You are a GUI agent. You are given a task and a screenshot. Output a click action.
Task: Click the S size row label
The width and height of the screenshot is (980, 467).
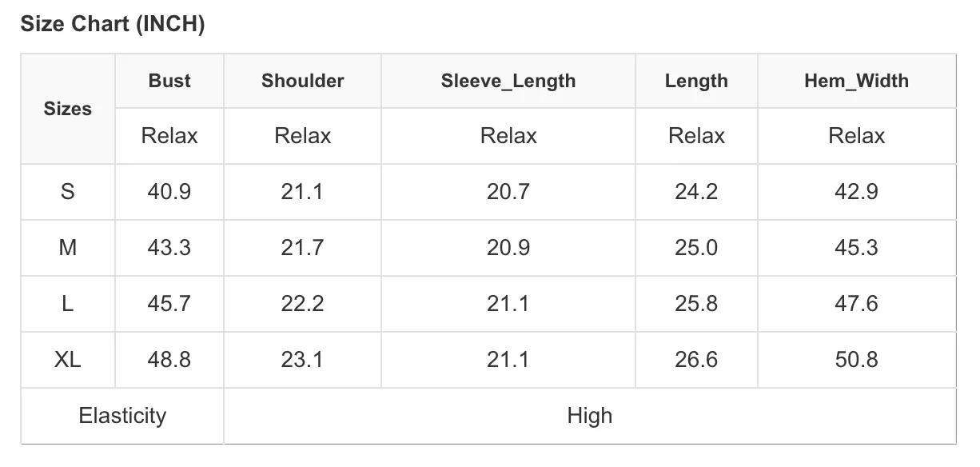(x=68, y=192)
